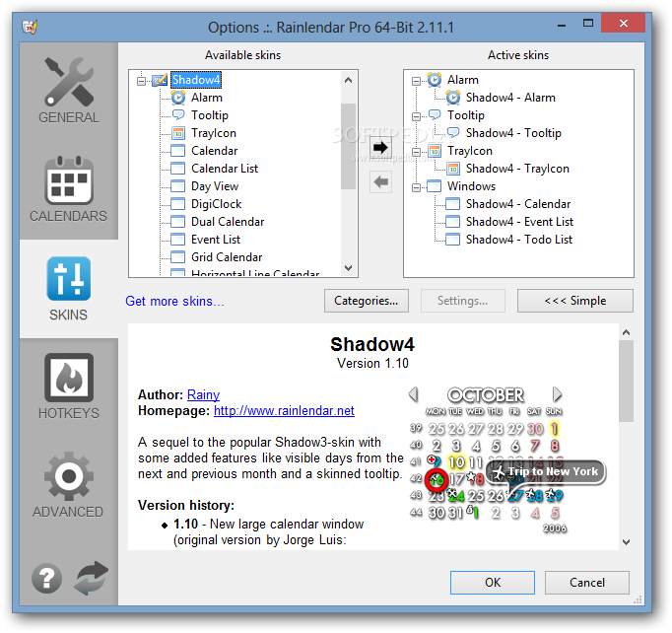Click up arrow of Available skins scrollbar
Viewport: 672px width, 633px height.
point(349,80)
